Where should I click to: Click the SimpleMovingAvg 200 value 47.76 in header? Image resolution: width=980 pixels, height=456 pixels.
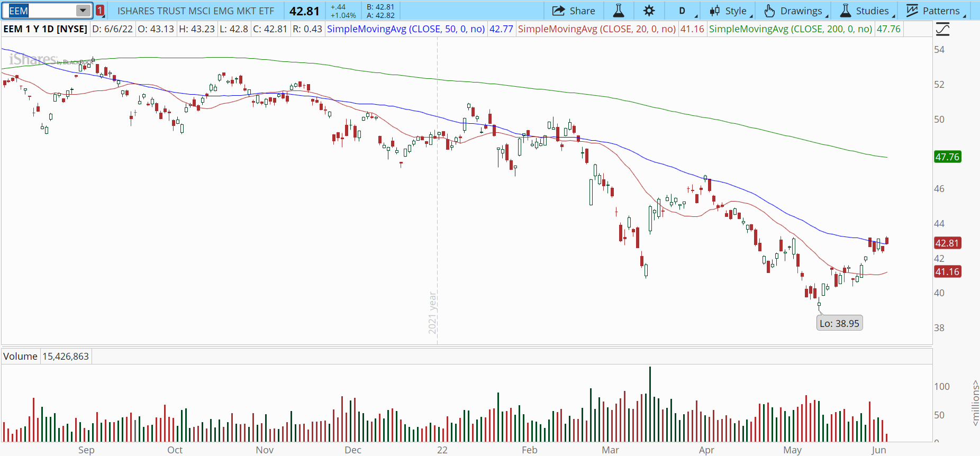click(888, 29)
